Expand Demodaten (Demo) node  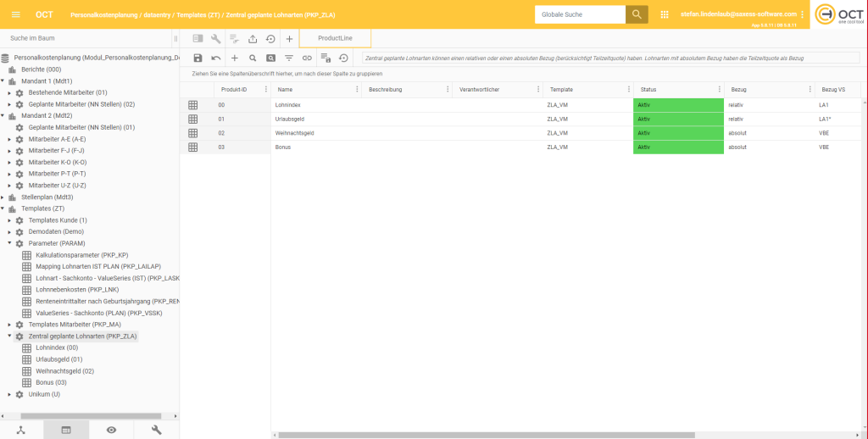click(x=9, y=231)
